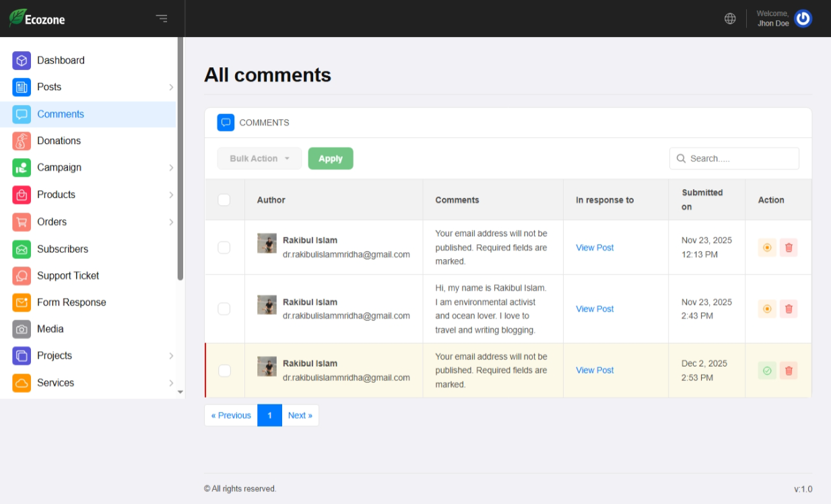Click the sidebar collapse hamburger icon
This screenshot has height=504, width=831.
tap(162, 19)
